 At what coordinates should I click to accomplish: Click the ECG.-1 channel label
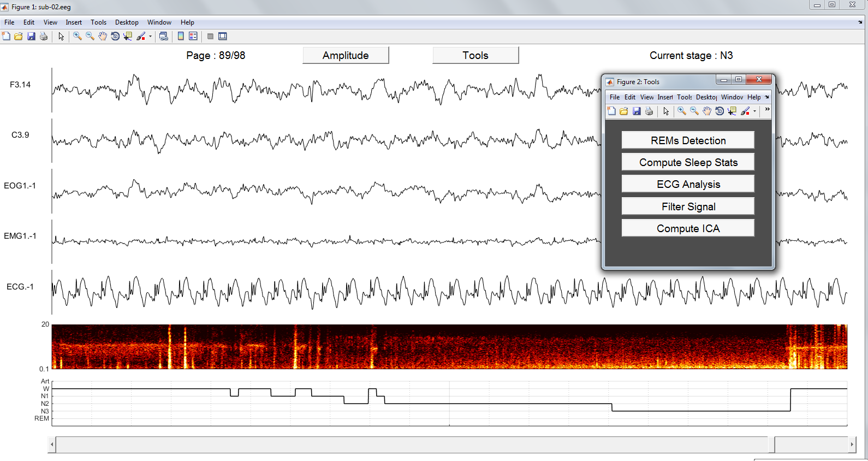pyautogui.click(x=20, y=287)
